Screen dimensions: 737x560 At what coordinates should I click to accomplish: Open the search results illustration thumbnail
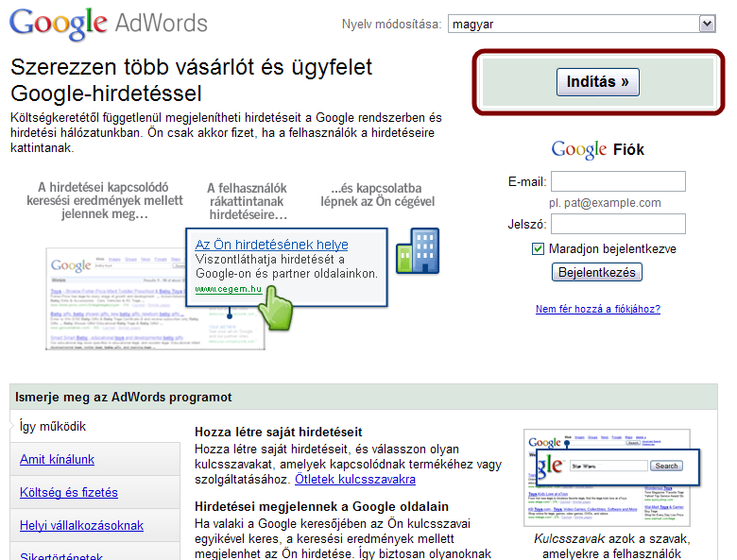(155, 298)
